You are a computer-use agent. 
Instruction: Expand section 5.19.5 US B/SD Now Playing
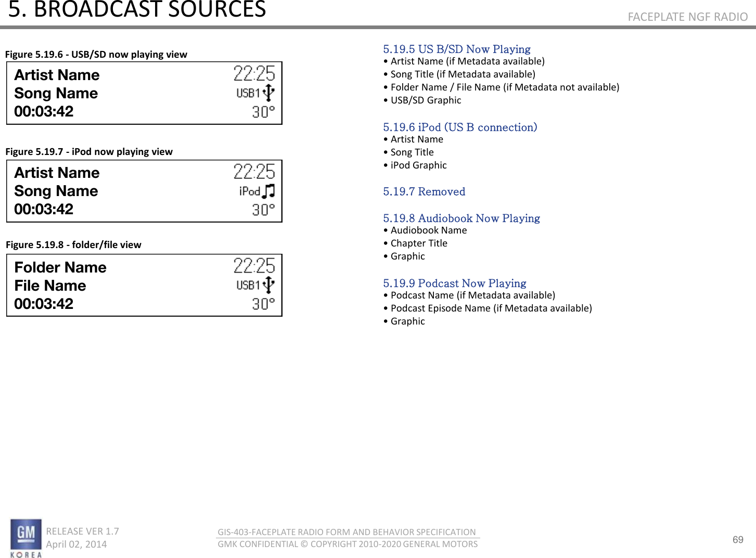point(457,49)
